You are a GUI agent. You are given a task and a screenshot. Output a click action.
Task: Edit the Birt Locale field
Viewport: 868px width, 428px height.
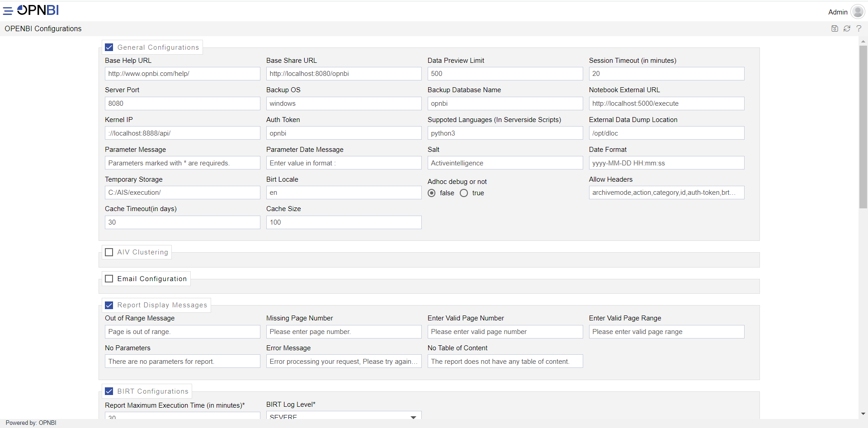click(344, 193)
